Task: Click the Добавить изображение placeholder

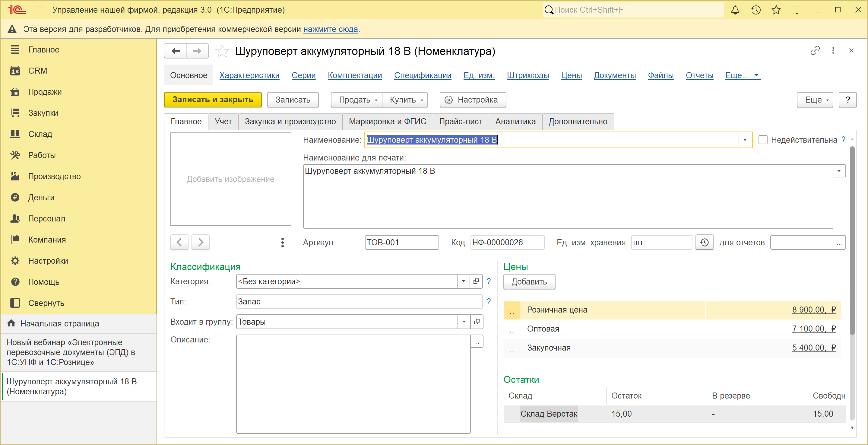Action: (x=230, y=179)
